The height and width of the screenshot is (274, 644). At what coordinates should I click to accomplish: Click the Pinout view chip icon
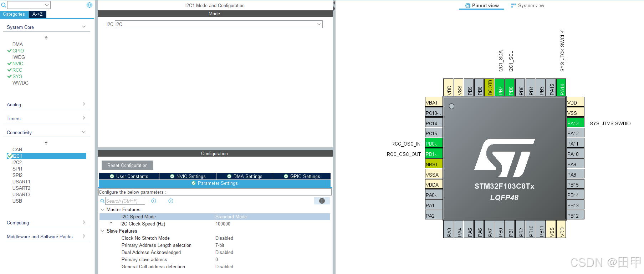coord(468,5)
